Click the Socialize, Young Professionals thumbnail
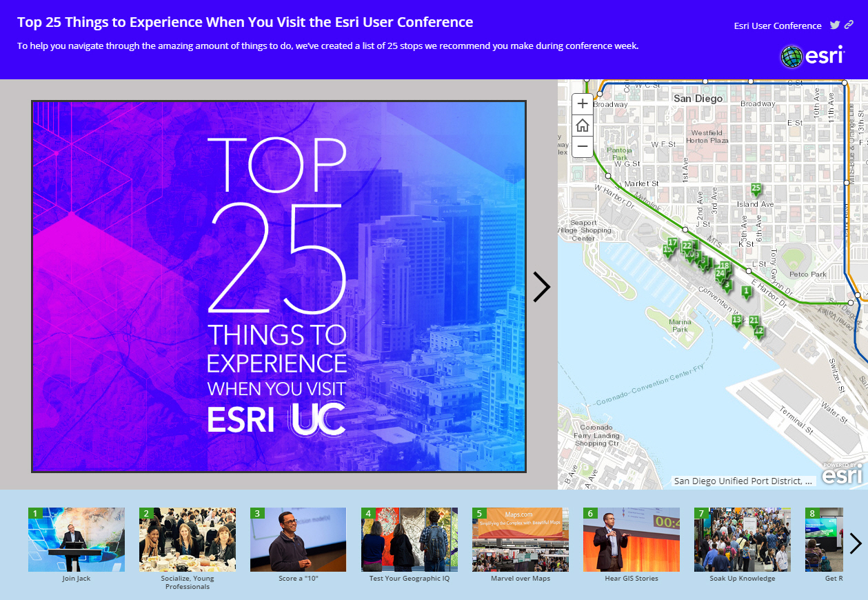 [x=187, y=540]
